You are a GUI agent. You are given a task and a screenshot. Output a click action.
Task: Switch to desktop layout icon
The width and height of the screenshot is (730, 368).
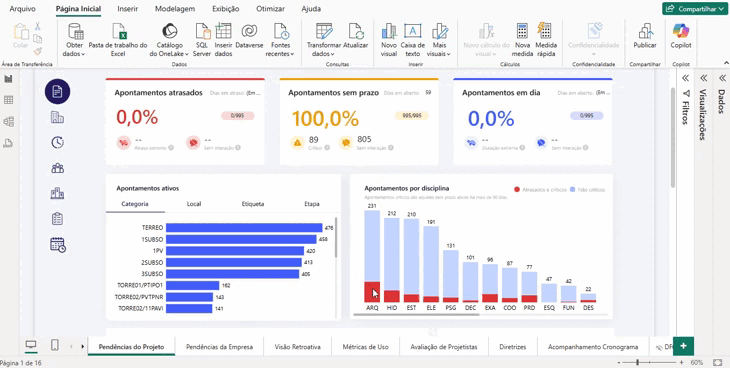tap(31, 345)
